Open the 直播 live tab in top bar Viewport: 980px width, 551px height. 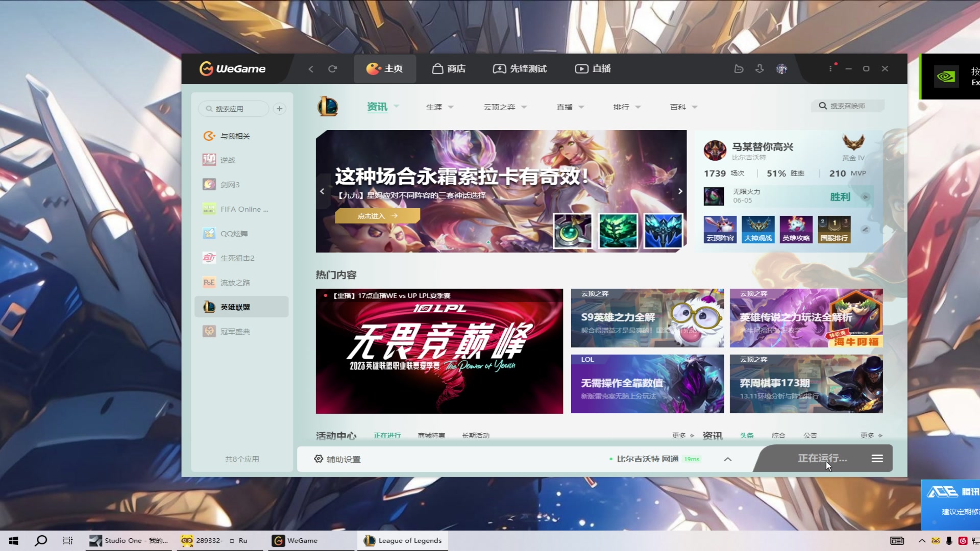point(593,69)
